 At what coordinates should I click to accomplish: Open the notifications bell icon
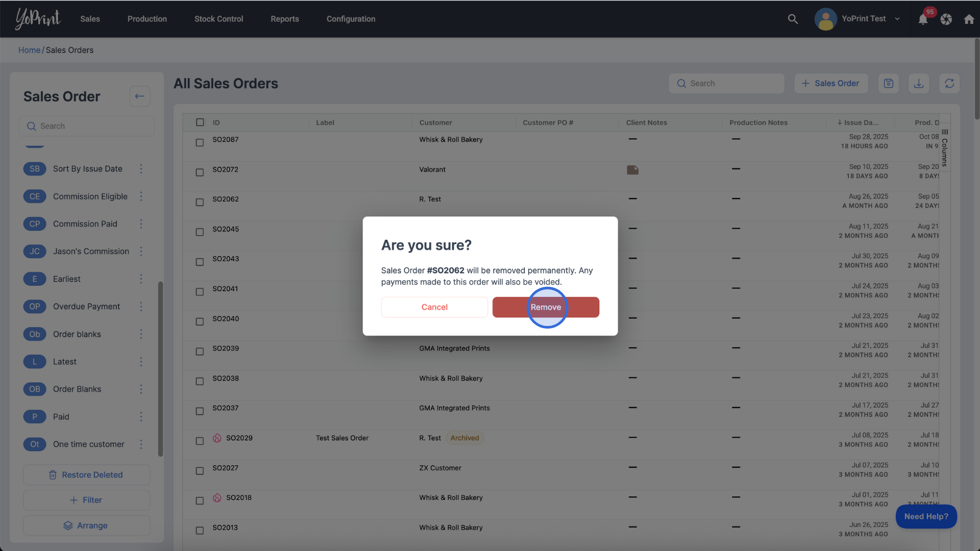[923, 19]
